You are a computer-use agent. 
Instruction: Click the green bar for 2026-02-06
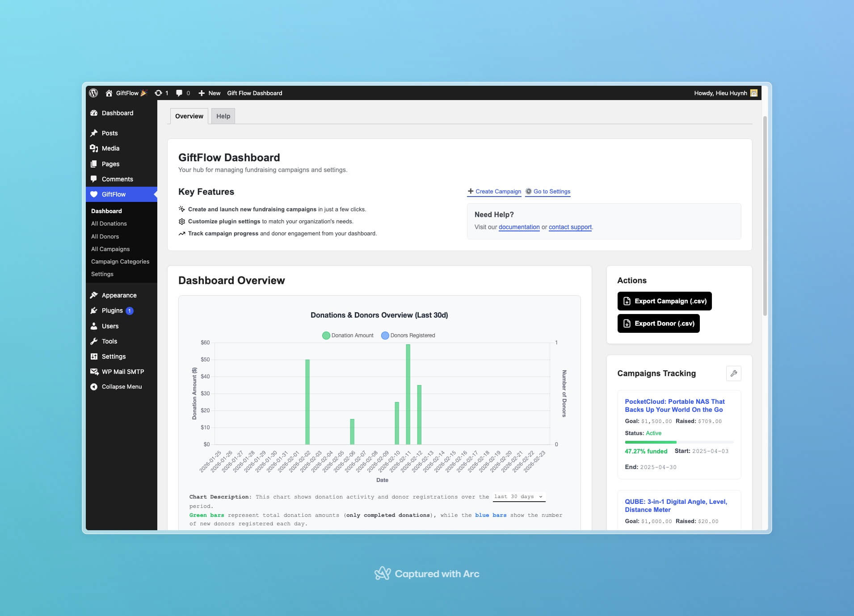click(x=352, y=432)
